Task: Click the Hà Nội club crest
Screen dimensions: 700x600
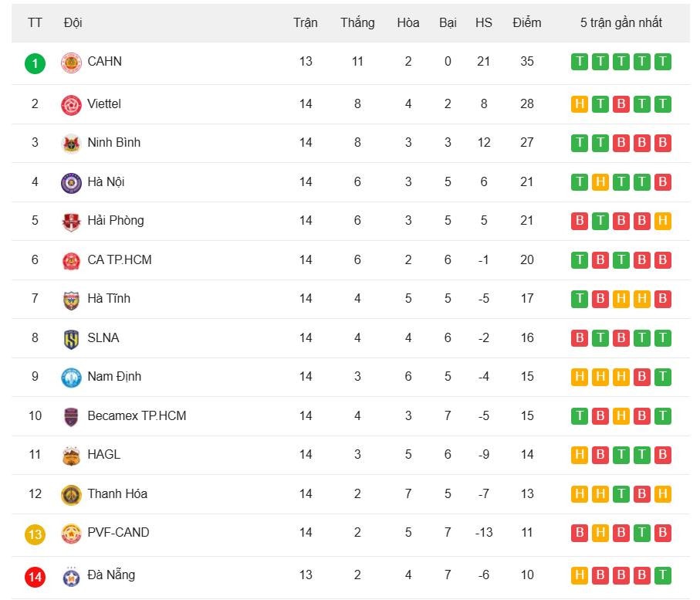Action: (x=71, y=183)
